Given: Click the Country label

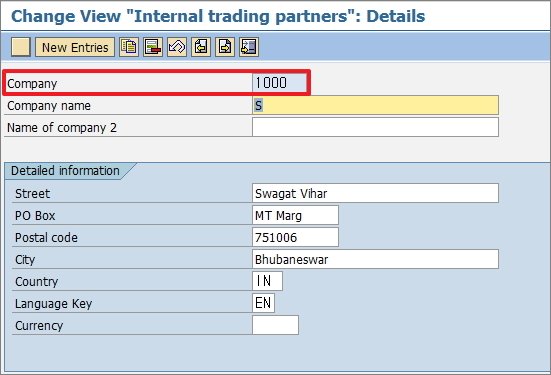Looking at the screenshot, I should 37,282.
